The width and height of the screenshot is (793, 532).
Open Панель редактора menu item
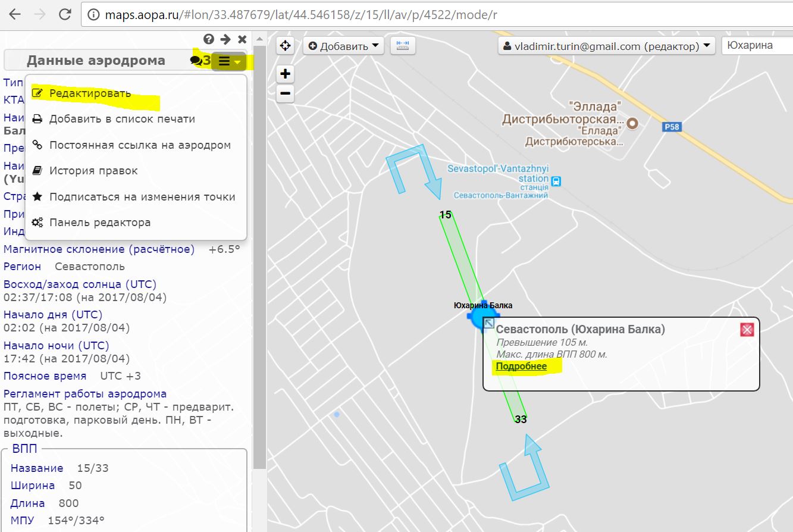point(100,223)
